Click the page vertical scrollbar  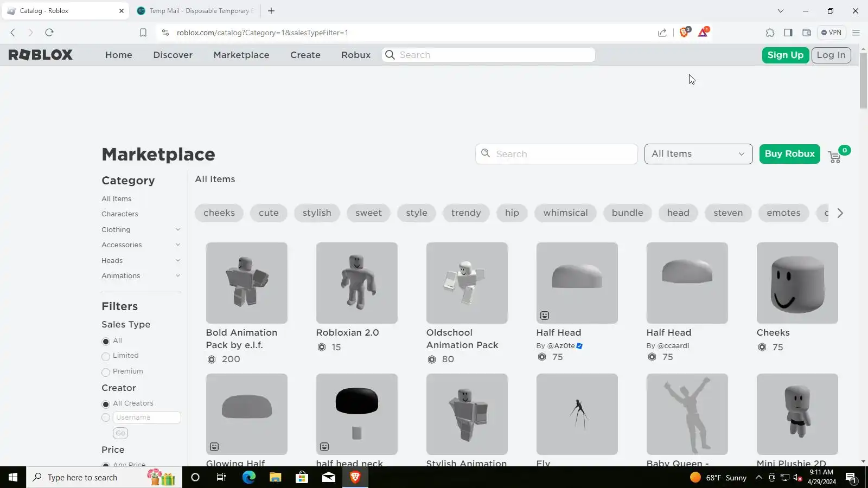[x=863, y=81]
